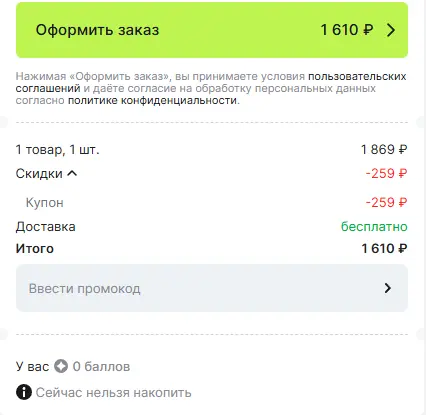Click the Скидки label
426x415 pixels.
[x=39, y=174]
